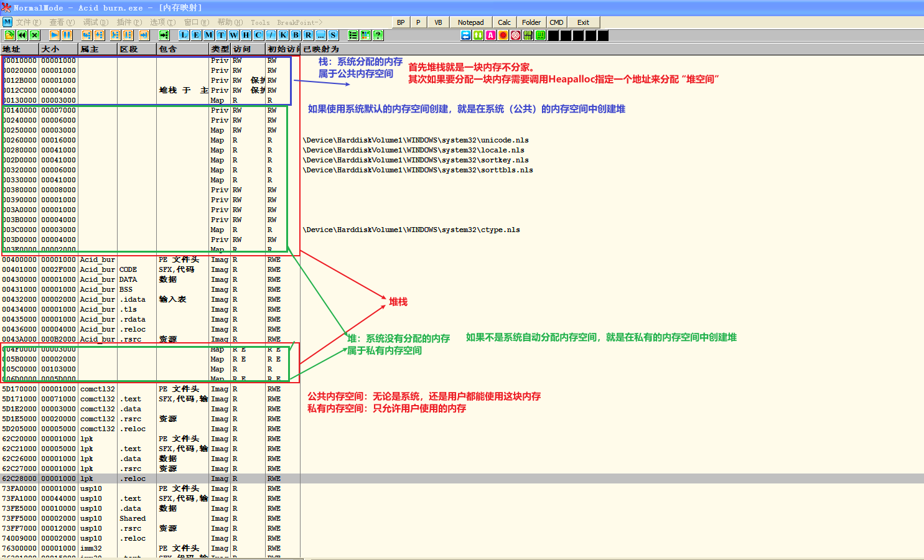Click the pink letter A icon
Viewport: 924px width, 560px height.
pyautogui.click(x=490, y=35)
